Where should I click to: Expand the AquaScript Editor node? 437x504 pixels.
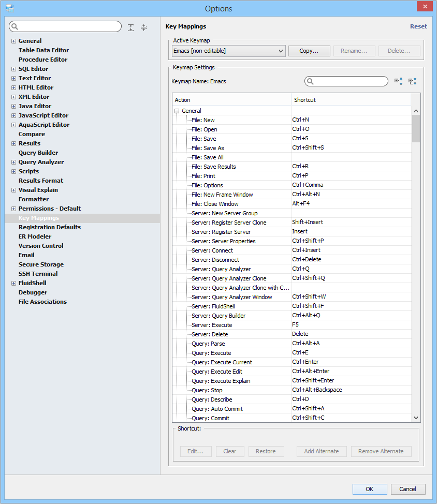click(13, 125)
